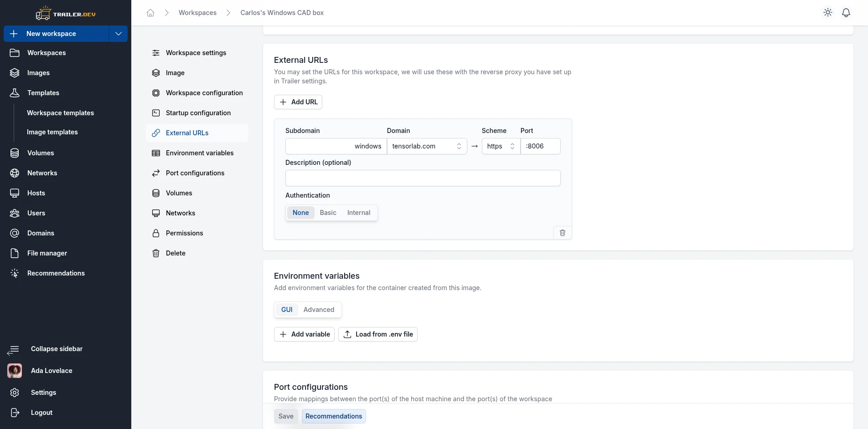Click the home breadcrumb icon
The image size is (868, 429).
point(150,13)
